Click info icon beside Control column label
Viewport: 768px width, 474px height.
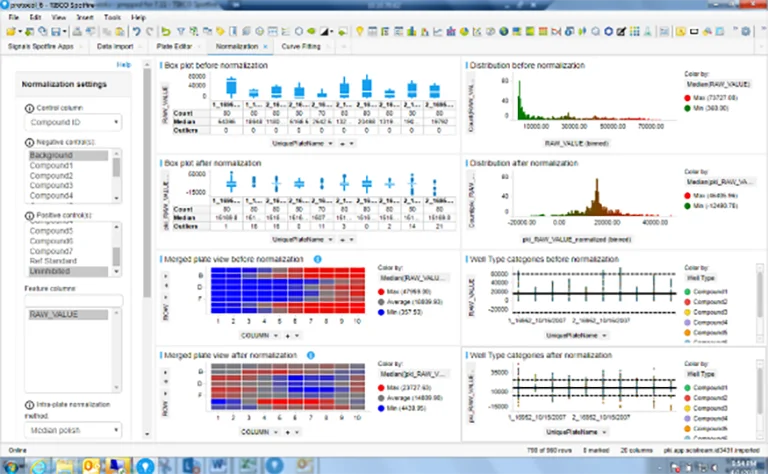tap(27, 107)
